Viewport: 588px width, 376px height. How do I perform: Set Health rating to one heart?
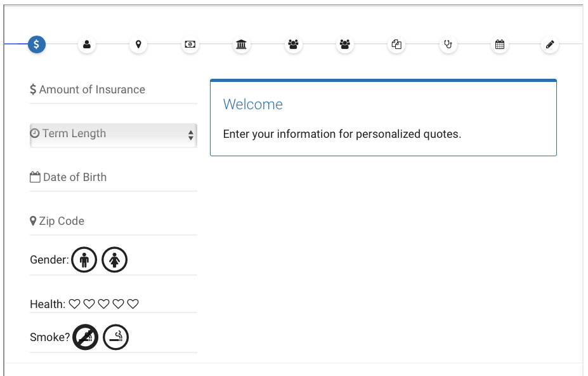[x=74, y=304]
